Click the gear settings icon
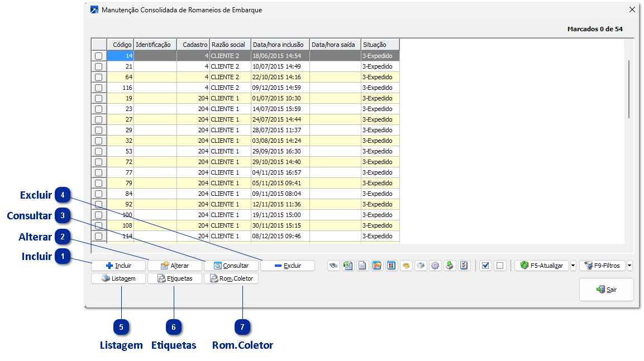The width and height of the screenshot is (644, 361). [435, 266]
